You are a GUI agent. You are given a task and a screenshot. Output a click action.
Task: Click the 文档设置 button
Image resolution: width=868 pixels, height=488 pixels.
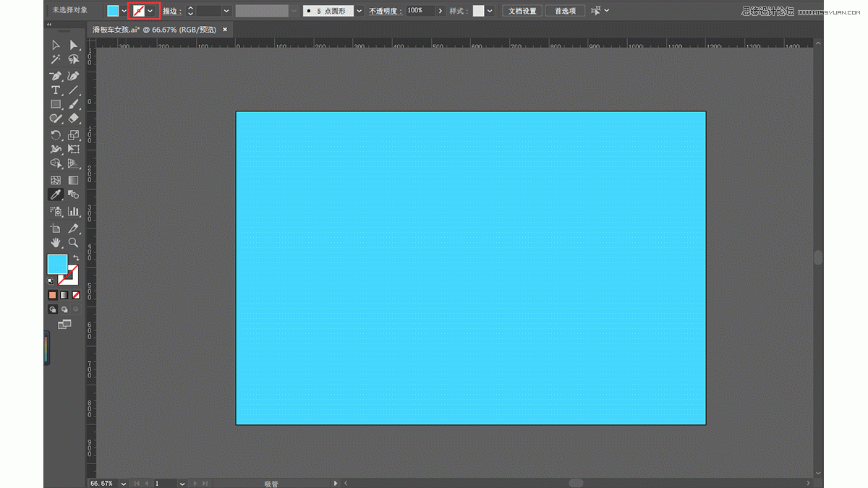point(522,11)
